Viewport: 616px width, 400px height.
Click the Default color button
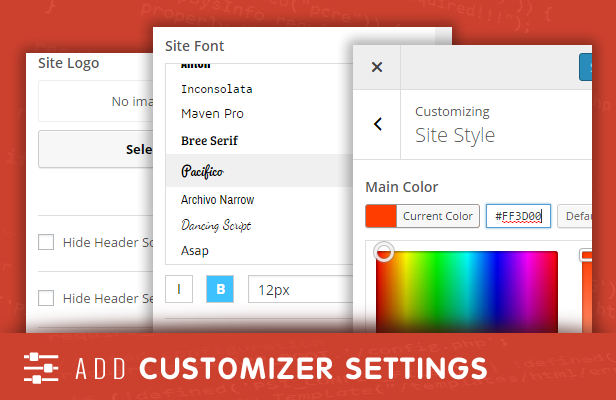(x=574, y=216)
